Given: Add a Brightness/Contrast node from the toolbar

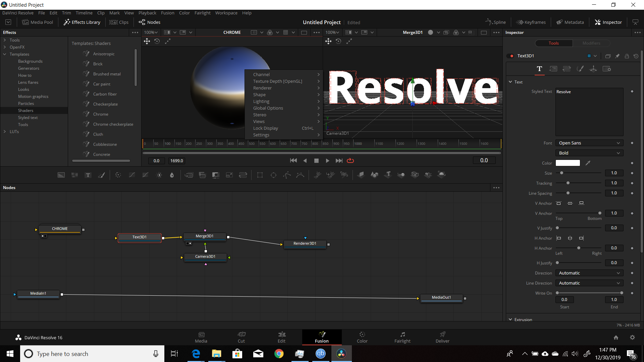Looking at the screenshot, I should point(159,175).
